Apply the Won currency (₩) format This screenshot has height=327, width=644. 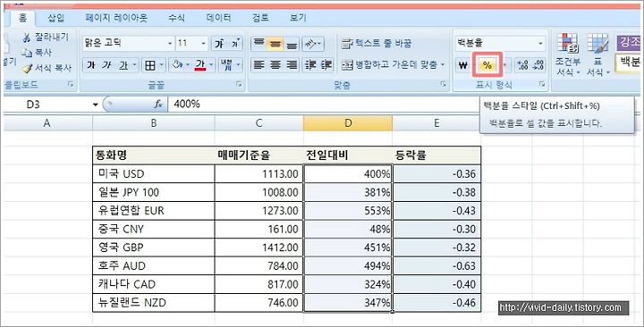click(x=463, y=65)
